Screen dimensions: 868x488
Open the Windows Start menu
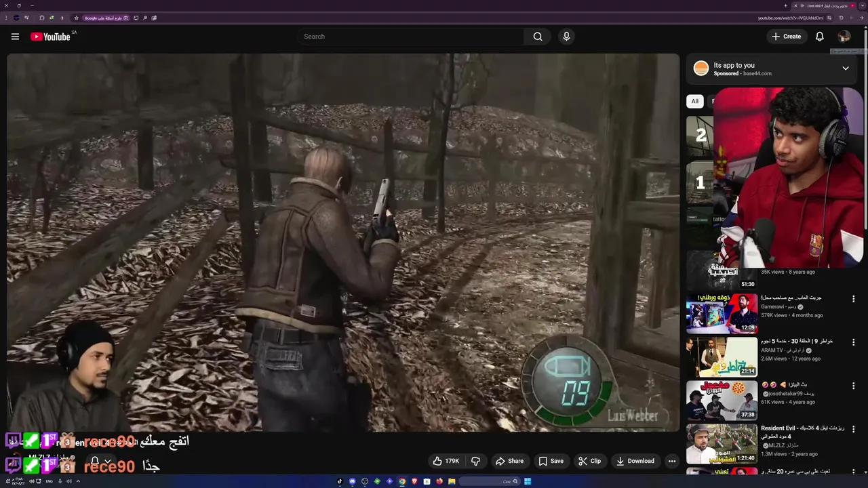(528, 481)
